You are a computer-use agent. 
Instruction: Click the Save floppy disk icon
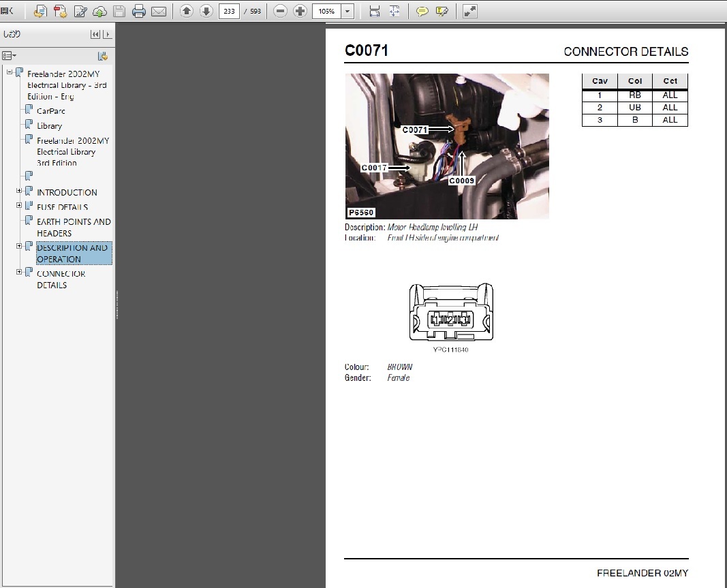[119, 11]
